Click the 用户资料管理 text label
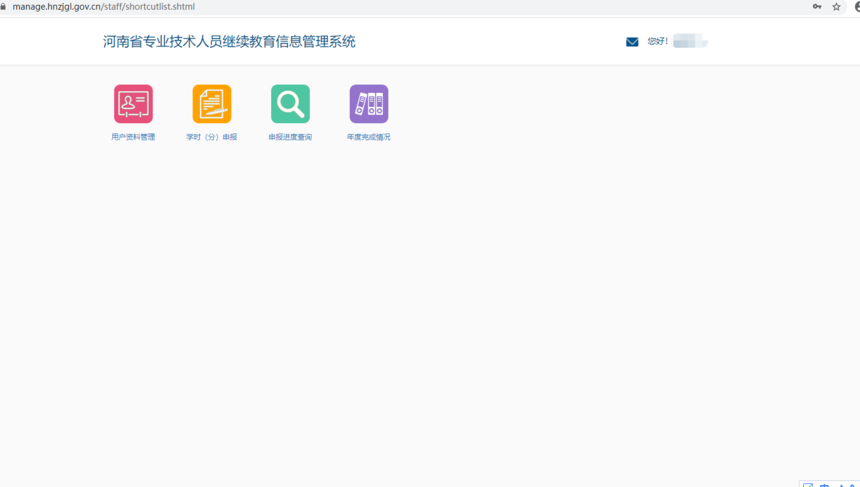860x487 pixels. [133, 137]
